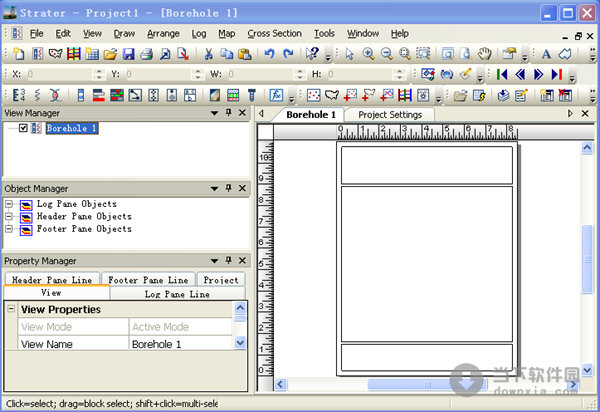Choose the Select arrow tool
This screenshot has width=600, height=412.
click(349, 54)
